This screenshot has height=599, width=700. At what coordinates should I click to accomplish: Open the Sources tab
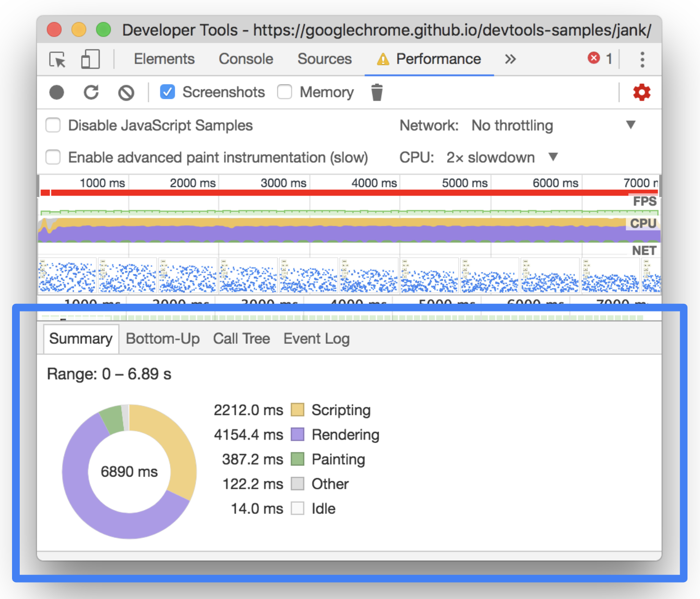tap(324, 59)
